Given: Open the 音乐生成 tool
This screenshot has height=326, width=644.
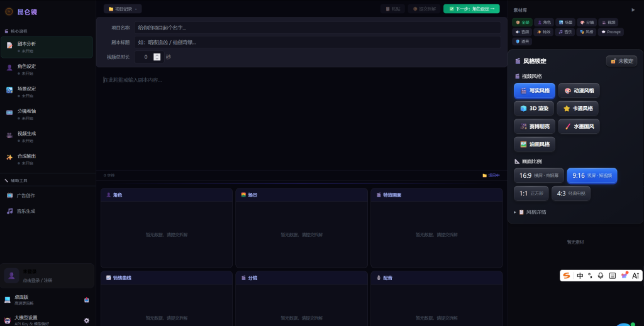Looking at the screenshot, I should point(47,211).
